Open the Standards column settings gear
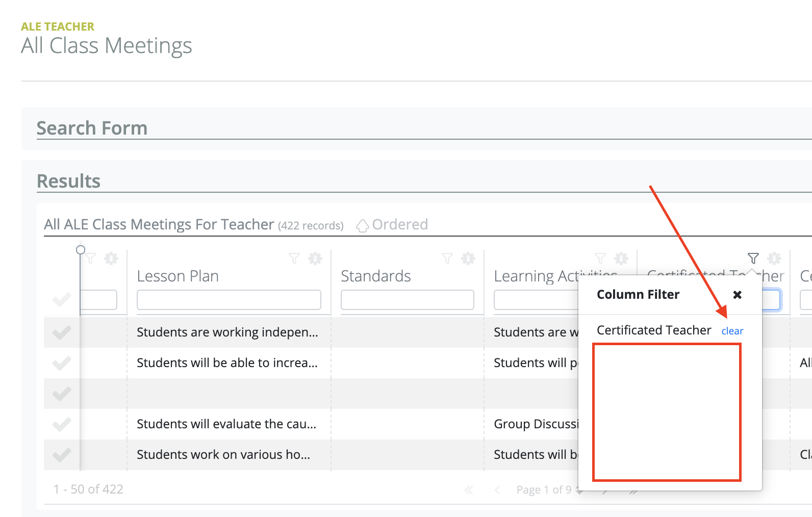The height and width of the screenshot is (517, 812). tap(468, 258)
